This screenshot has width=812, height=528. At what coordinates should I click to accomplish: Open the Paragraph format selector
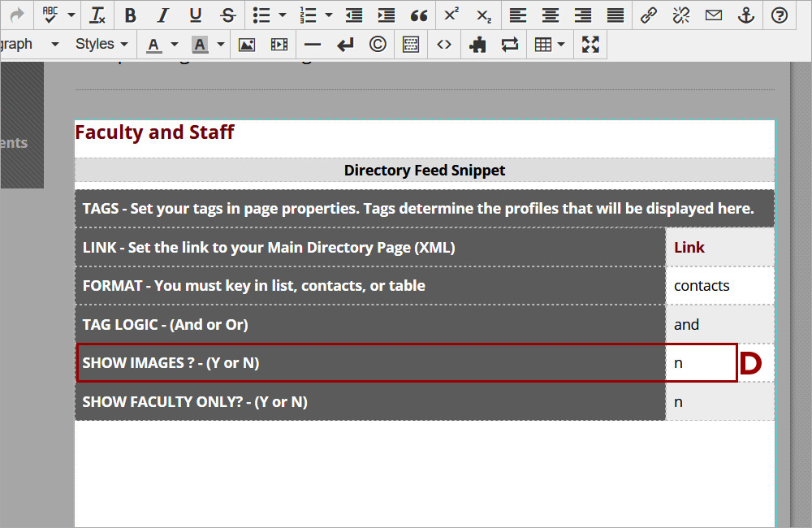click(x=24, y=44)
